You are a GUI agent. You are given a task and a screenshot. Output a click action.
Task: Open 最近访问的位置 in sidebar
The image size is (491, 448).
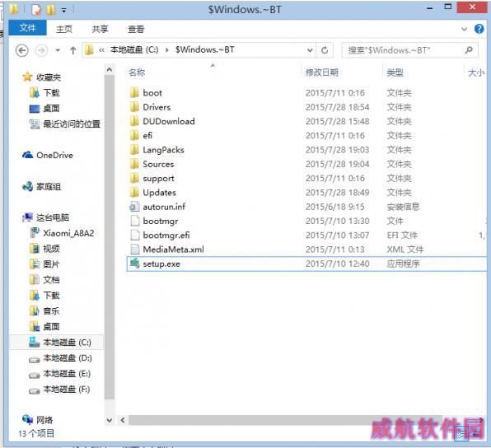72,124
